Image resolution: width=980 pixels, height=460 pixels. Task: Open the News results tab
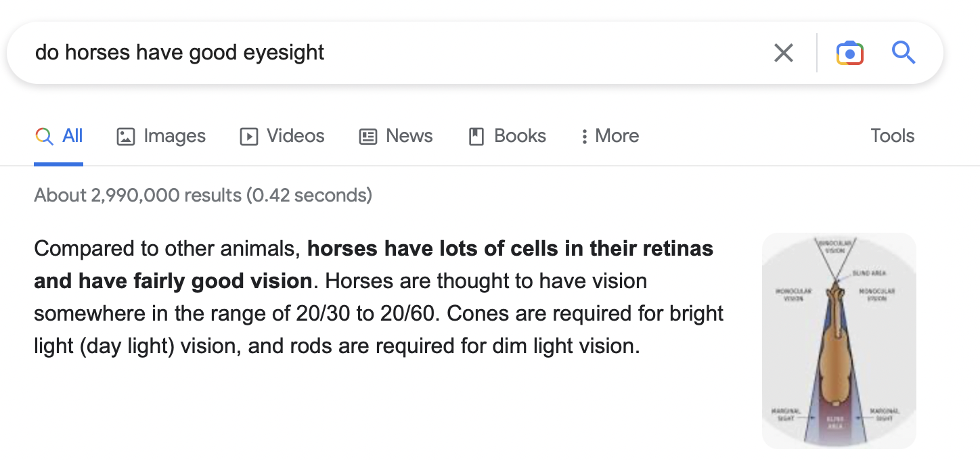pos(396,136)
